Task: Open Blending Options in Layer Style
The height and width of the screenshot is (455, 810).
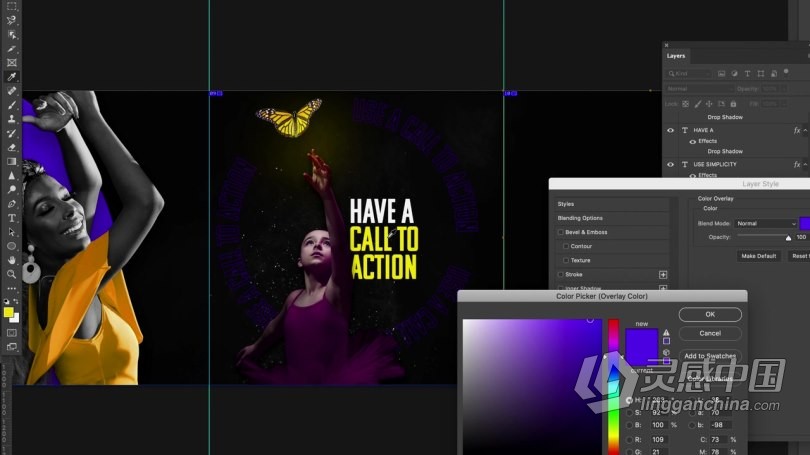Action: (x=580, y=218)
